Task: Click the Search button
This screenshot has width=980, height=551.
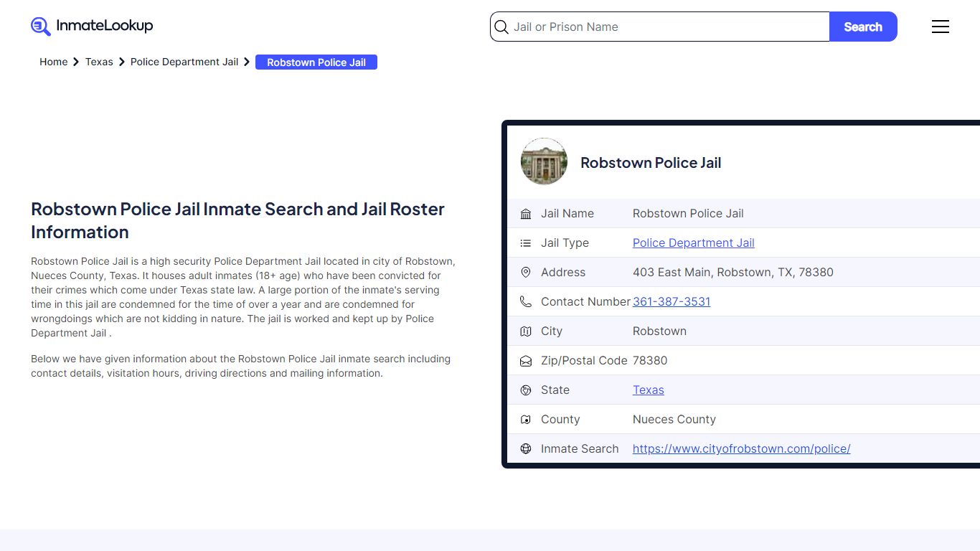Action: [863, 27]
